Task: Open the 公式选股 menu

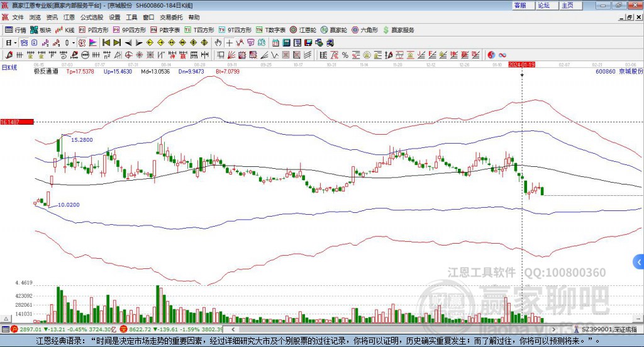Action: point(92,17)
